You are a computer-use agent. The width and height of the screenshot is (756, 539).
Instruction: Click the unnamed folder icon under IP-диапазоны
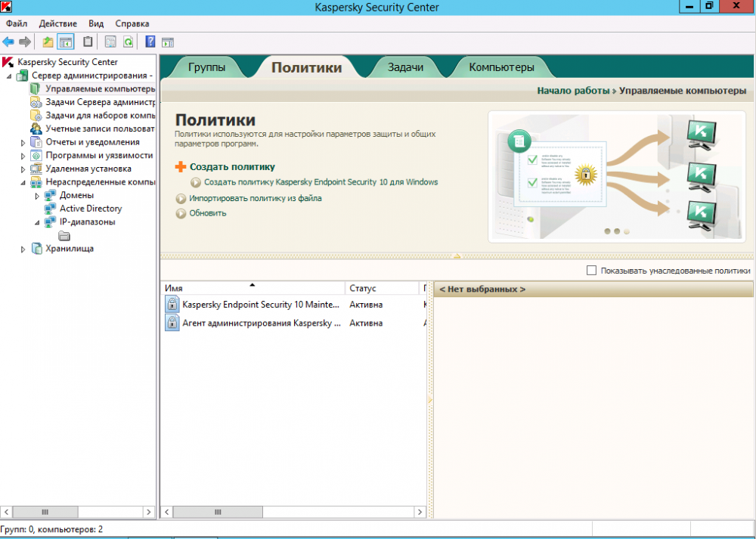point(64,236)
